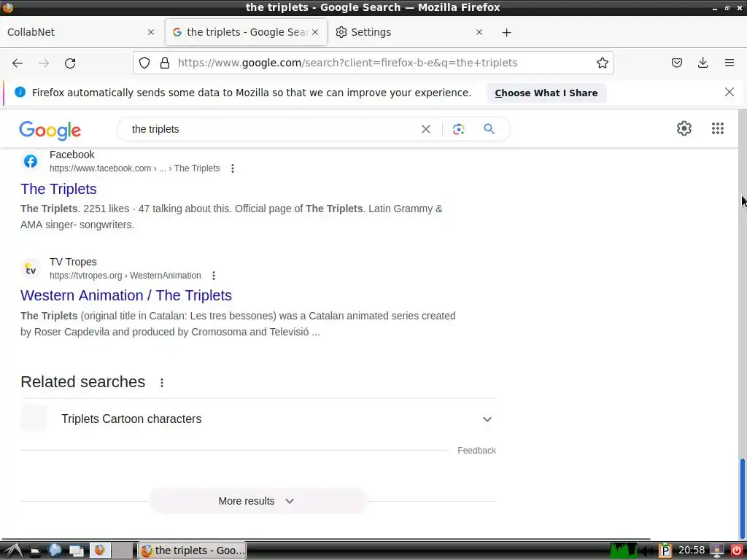The width and height of the screenshot is (747, 560).
Task: Bookmark this page with the star icon
Action: 602,63
